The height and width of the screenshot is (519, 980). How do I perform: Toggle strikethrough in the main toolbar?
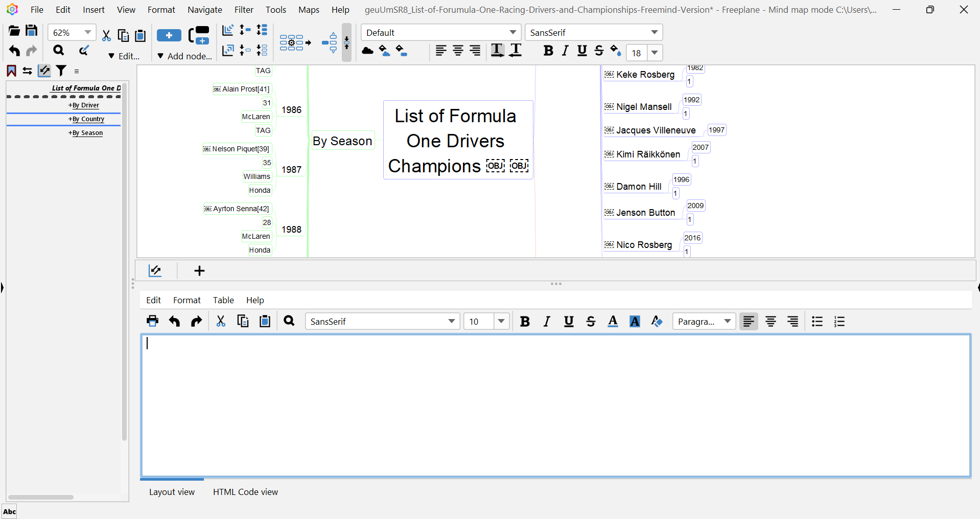tap(599, 51)
